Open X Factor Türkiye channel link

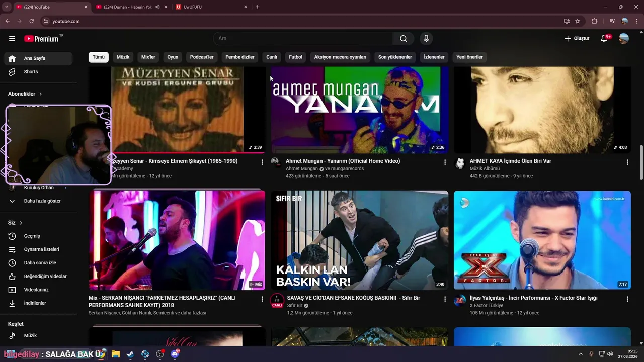(x=487, y=306)
